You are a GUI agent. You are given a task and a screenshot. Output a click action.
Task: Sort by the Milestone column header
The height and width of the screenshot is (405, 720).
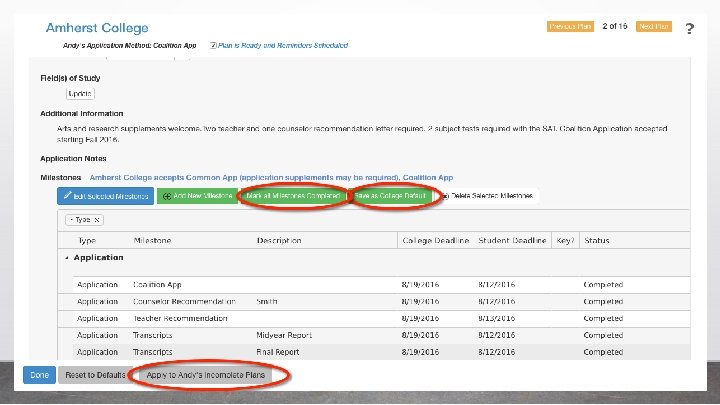click(152, 241)
